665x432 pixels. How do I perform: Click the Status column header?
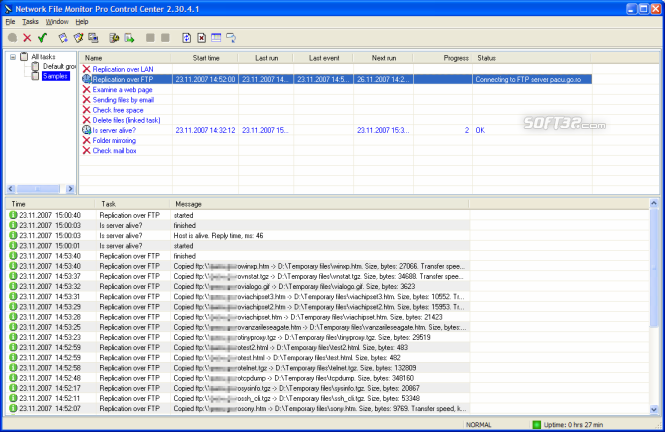tap(532, 58)
